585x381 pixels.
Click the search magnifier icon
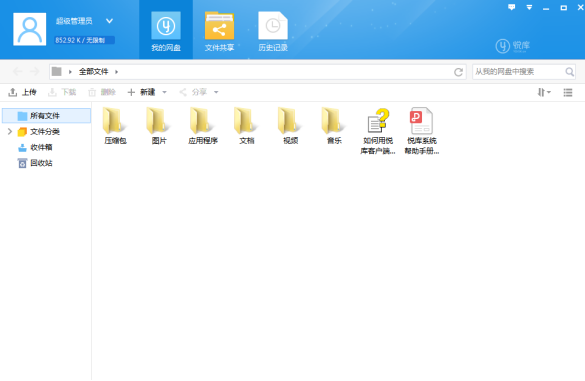pyautogui.click(x=569, y=72)
